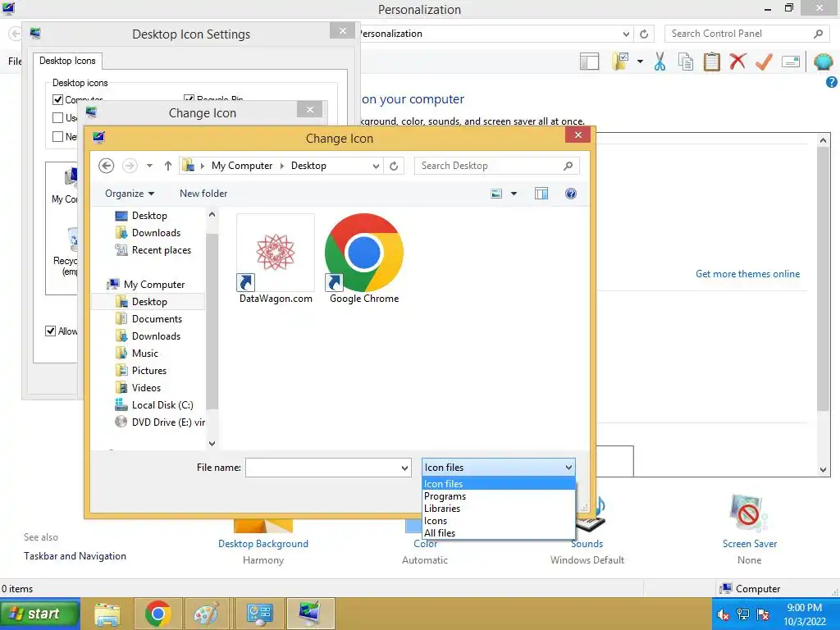Click the Windows start button
This screenshot has width=840, height=630.
click(x=40, y=614)
